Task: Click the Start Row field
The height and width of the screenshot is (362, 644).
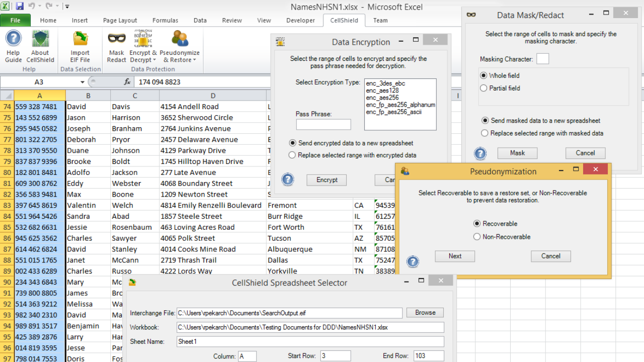Action: pyautogui.click(x=335, y=356)
